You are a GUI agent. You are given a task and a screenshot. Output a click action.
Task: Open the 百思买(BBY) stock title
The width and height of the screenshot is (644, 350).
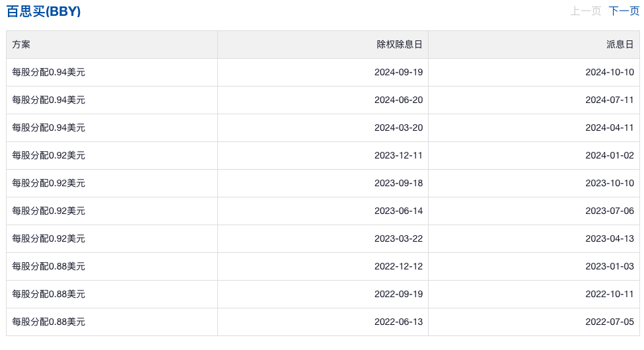click(x=44, y=11)
